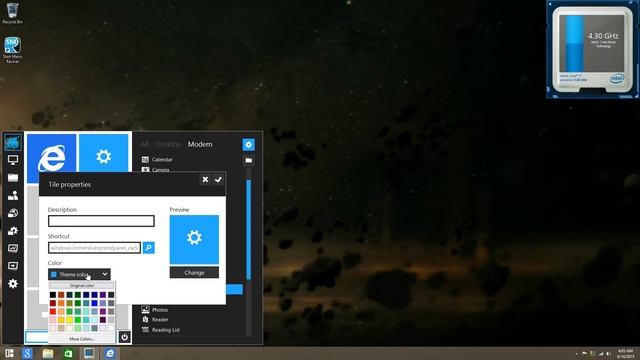Pick the light pink swatch in the fourth row

pos(53,320)
